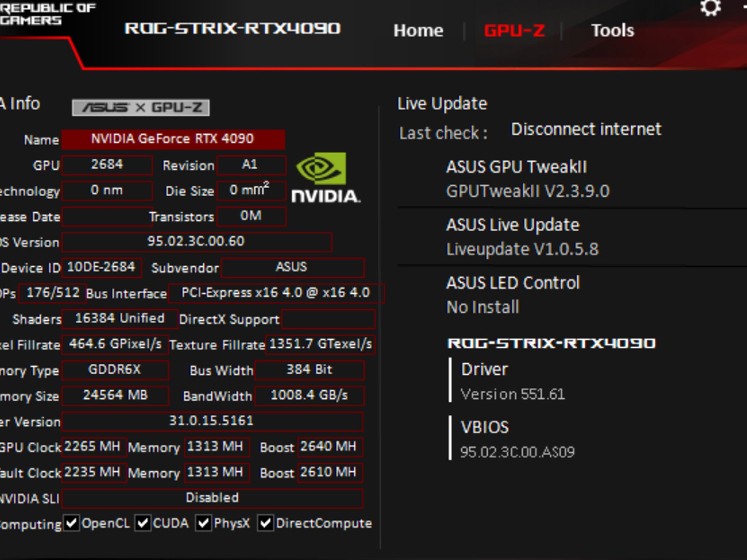Viewport: 747px width, 560px height.
Task: Open the Tools tab
Action: click(x=613, y=31)
